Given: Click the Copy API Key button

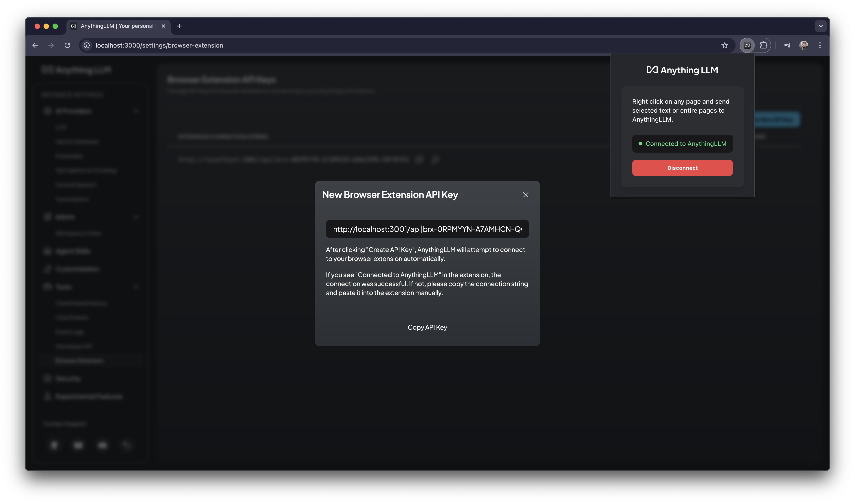Looking at the screenshot, I should click(x=427, y=327).
